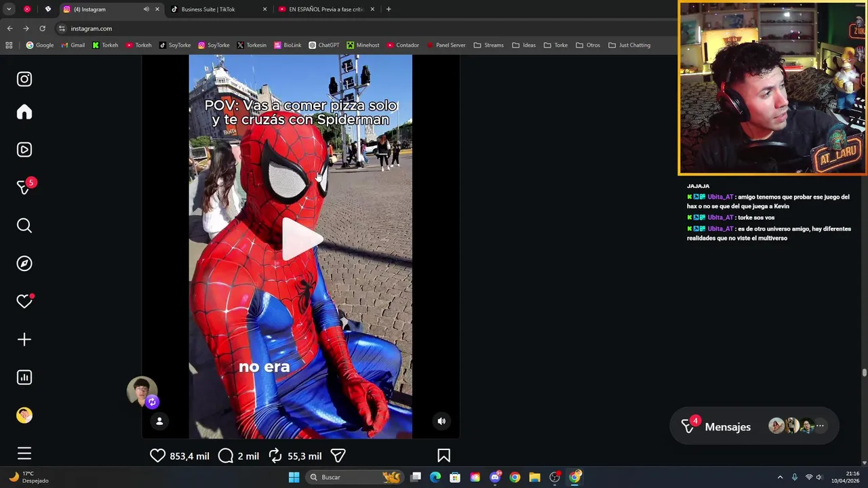Open the BioLink bookmark
The width and height of the screenshot is (868, 488).
288,45
